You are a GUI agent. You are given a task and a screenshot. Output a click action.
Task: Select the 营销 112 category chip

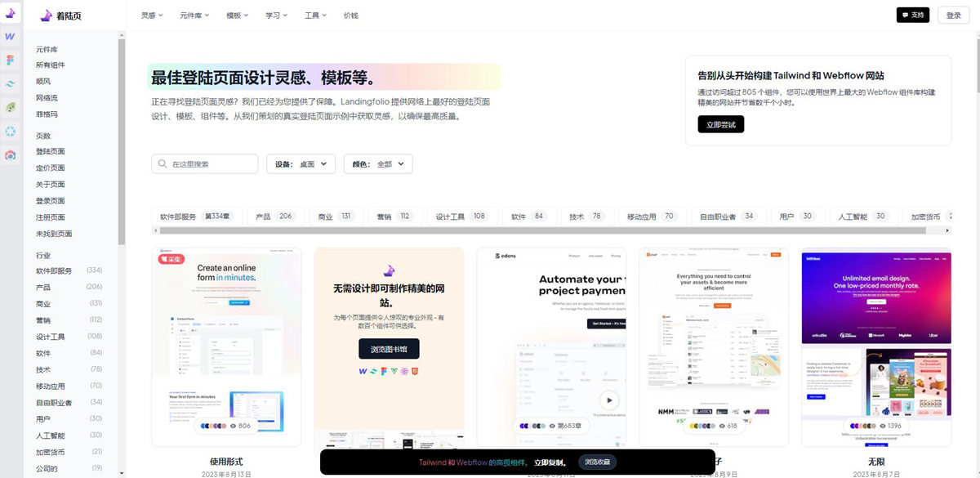(394, 217)
